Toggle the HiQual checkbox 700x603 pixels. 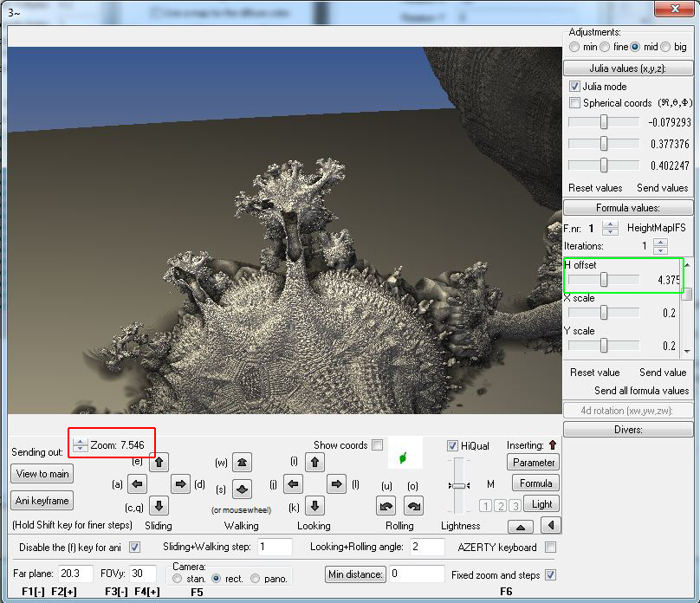[x=452, y=445]
